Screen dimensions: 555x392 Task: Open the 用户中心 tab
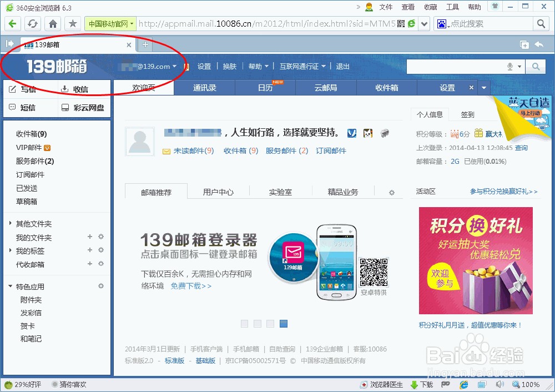pos(218,192)
